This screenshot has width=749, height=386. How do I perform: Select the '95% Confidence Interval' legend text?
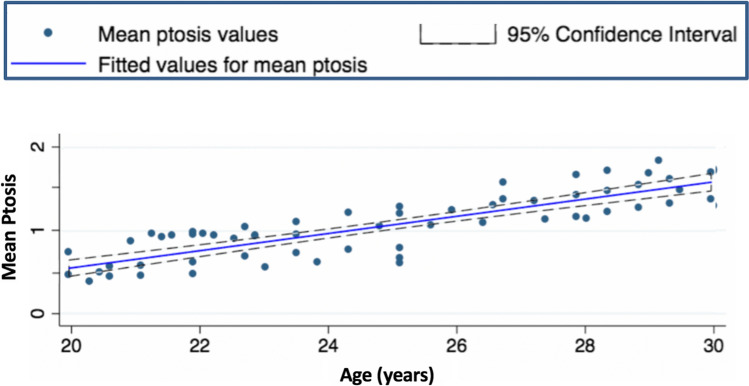pyautogui.click(x=622, y=35)
